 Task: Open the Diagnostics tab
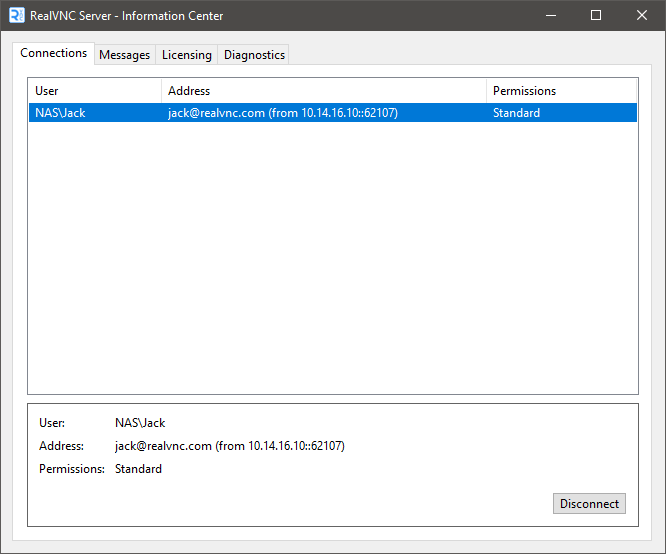pos(254,55)
